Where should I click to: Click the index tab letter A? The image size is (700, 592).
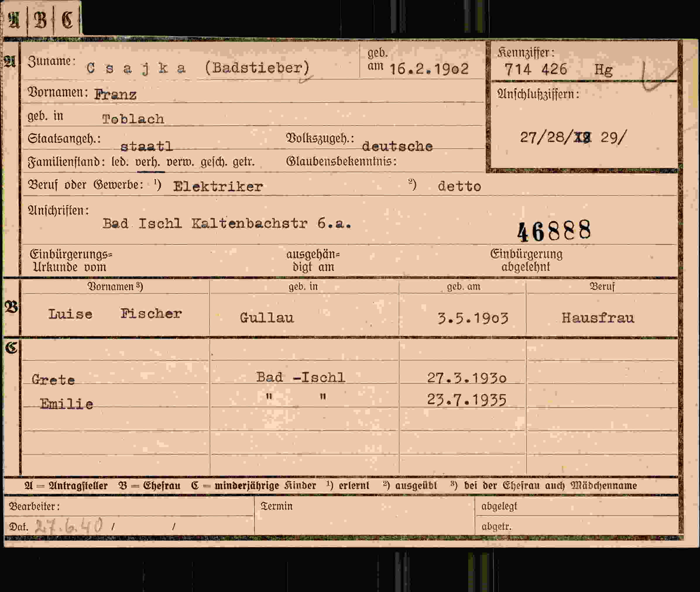pos(13,20)
